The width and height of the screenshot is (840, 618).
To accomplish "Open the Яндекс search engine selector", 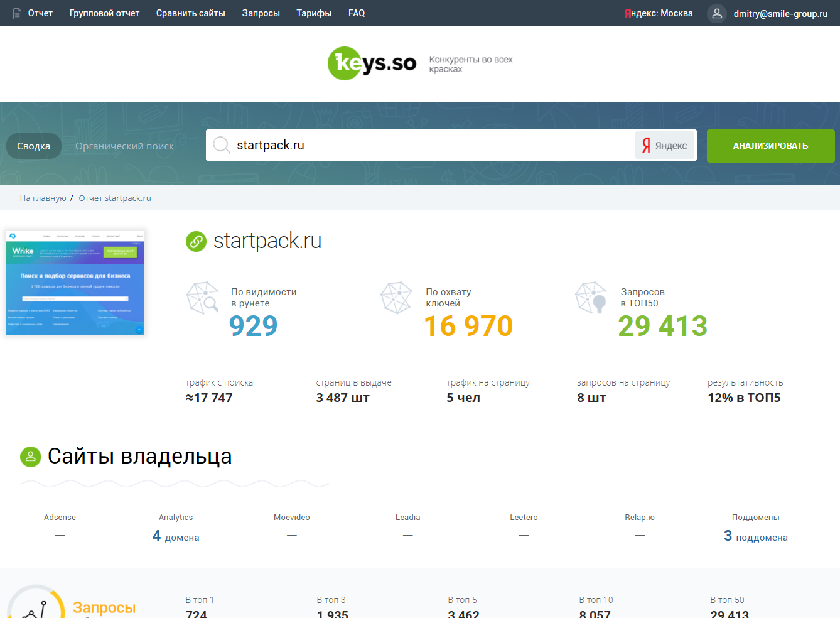I will 664,145.
